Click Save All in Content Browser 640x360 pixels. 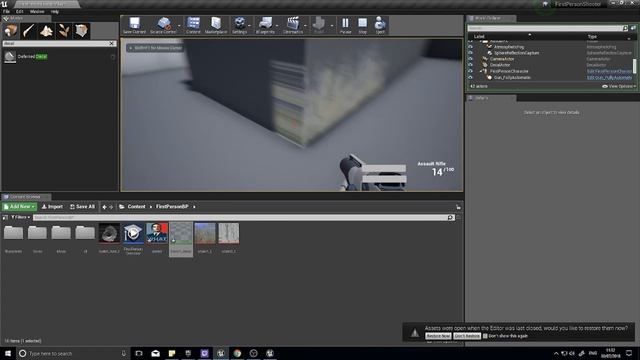[x=82, y=207]
